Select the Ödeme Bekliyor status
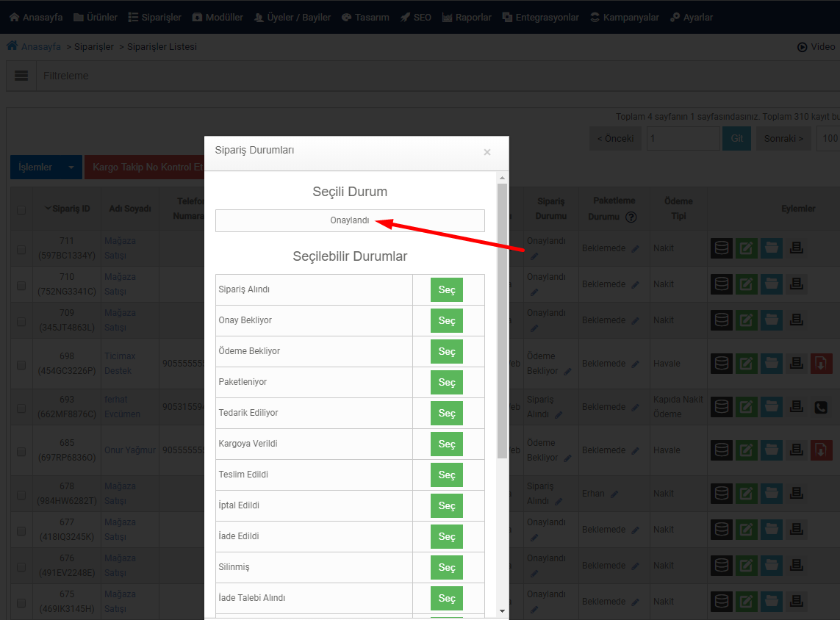840x620 pixels. pyautogui.click(x=447, y=352)
